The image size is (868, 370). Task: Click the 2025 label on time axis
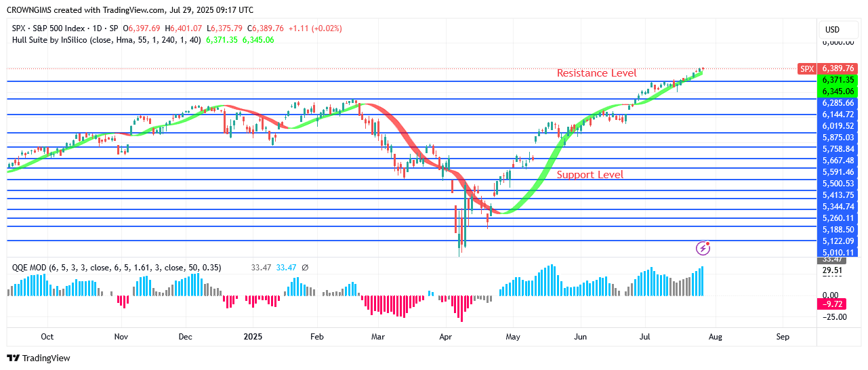pos(253,336)
